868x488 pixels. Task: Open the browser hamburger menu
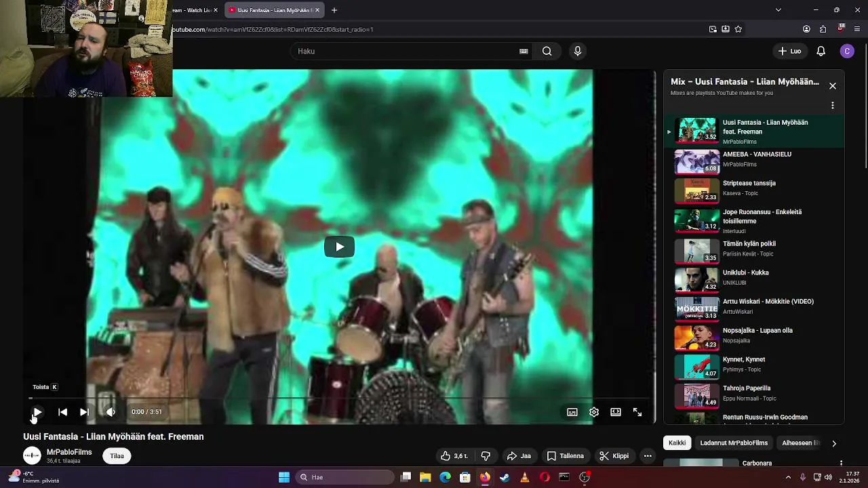858,29
